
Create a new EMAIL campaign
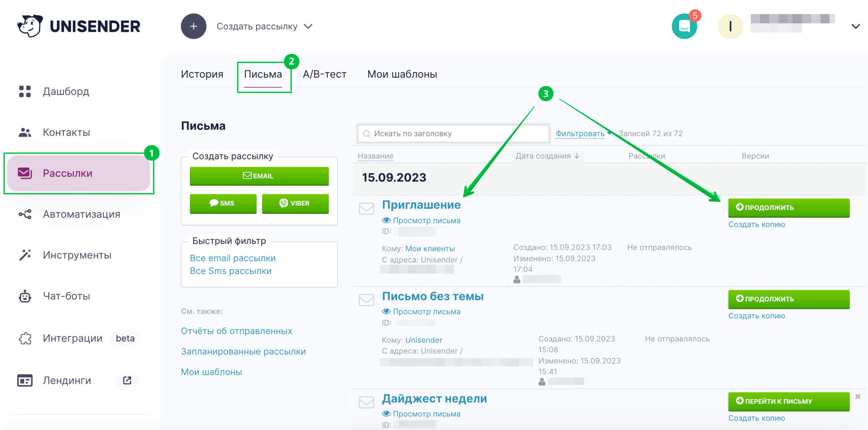pos(259,176)
